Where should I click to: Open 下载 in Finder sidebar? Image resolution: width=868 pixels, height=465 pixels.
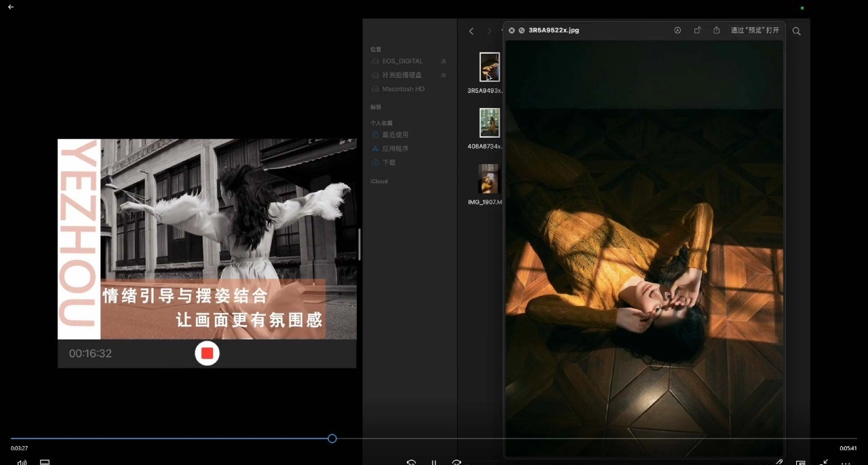(x=389, y=163)
